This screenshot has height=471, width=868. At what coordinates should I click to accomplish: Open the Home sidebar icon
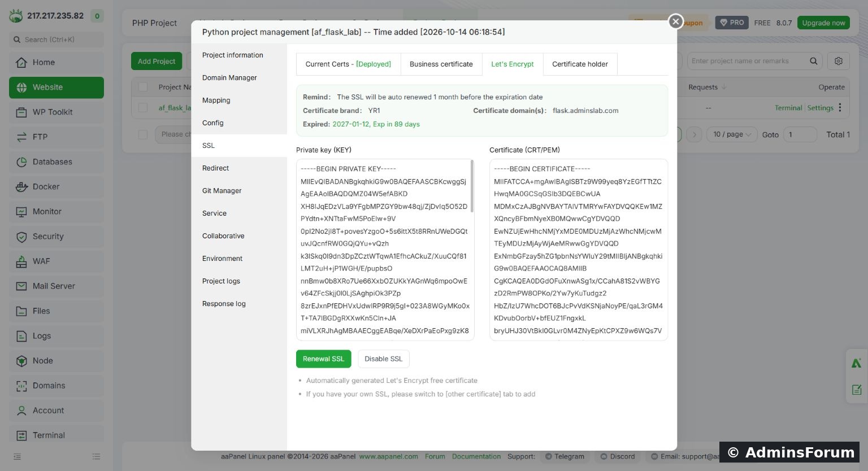tap(21, 63)
